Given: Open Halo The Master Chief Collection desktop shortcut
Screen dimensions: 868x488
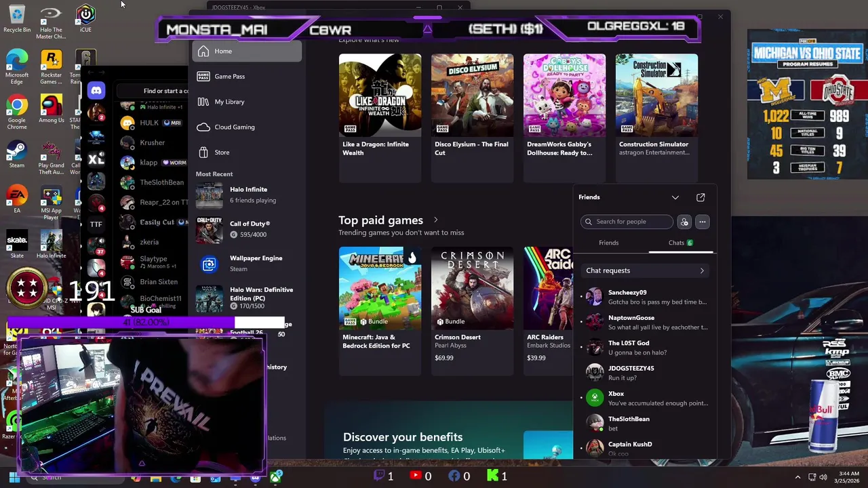Looking at the screenshot, I should 51,22.
